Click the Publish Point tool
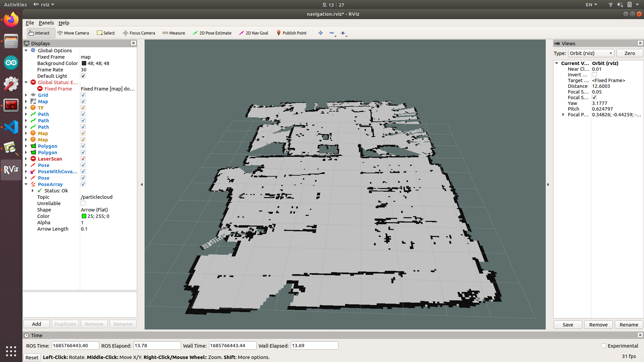This screenshot has height=362, width=644. coord(291,33)
